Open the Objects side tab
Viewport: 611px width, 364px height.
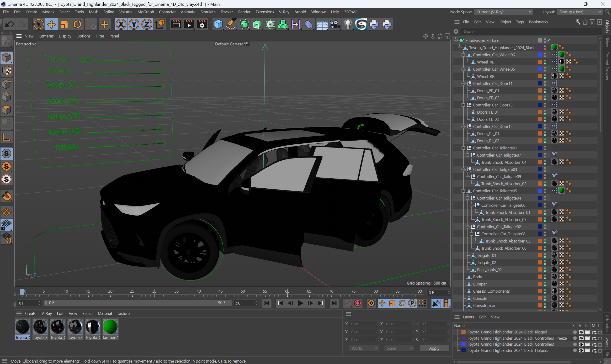click(607, 26)
